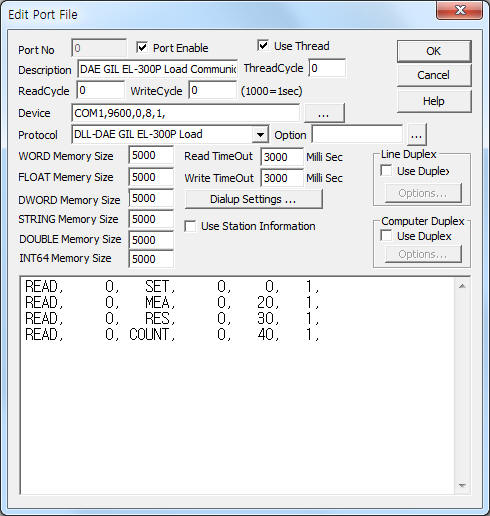Open the Device browse ellipsis button

point(324,113)
